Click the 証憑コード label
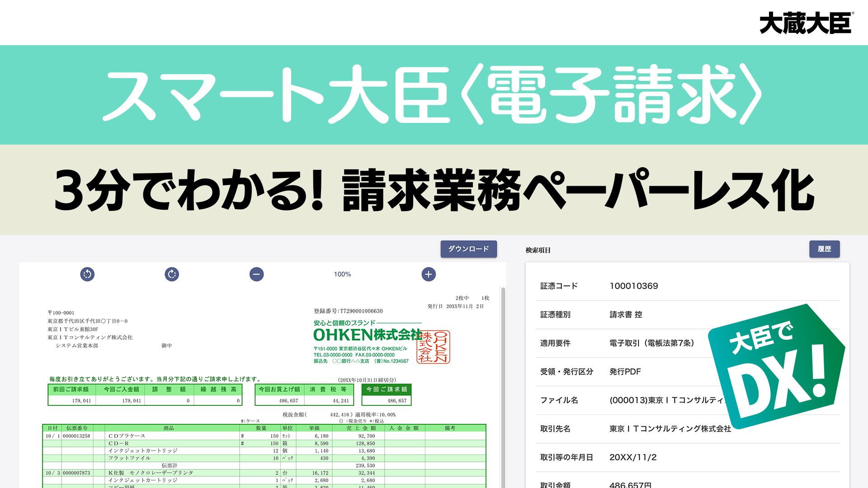The width and height of the screenshot is (868, 488). pyautogui.click(x=559, y=286)
